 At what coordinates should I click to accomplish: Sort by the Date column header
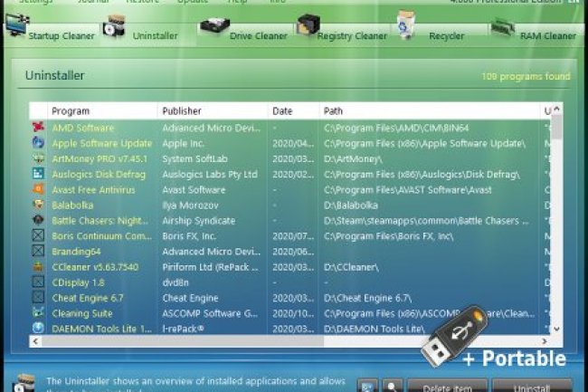coord(293,111)
